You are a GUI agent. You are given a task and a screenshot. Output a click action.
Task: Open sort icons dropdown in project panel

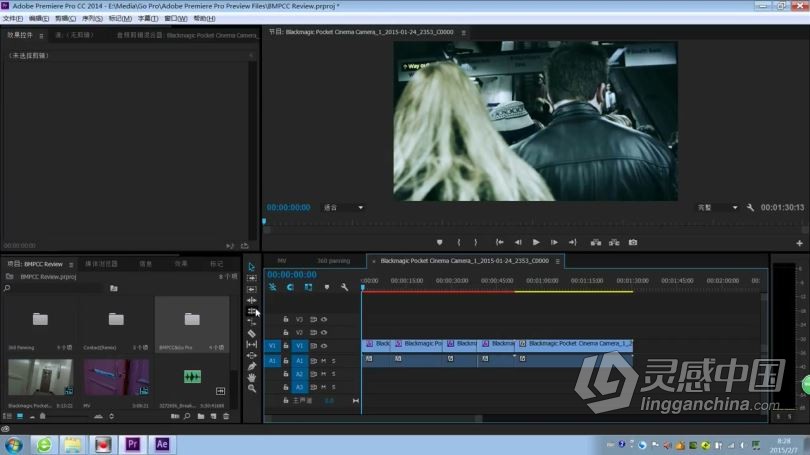click(x=112, y=416)
